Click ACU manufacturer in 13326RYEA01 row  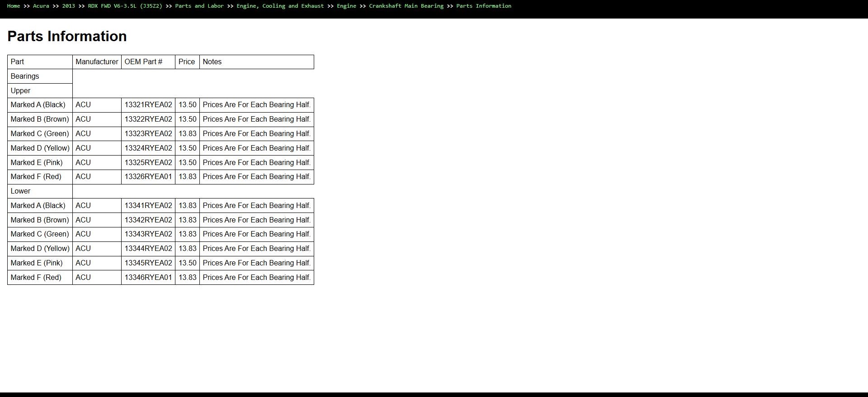click(x=83, y=177)
